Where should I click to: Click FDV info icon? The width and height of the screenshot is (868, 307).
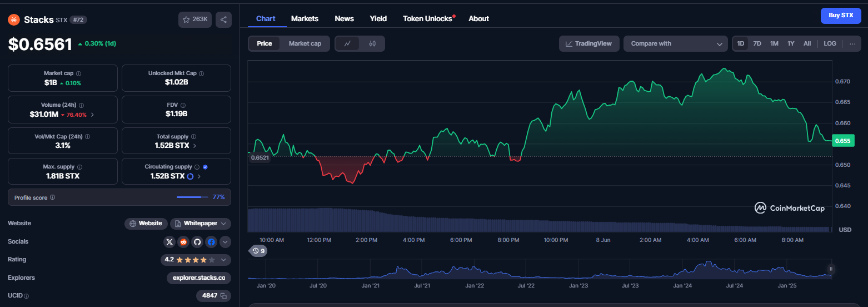(x=183, y=105)
